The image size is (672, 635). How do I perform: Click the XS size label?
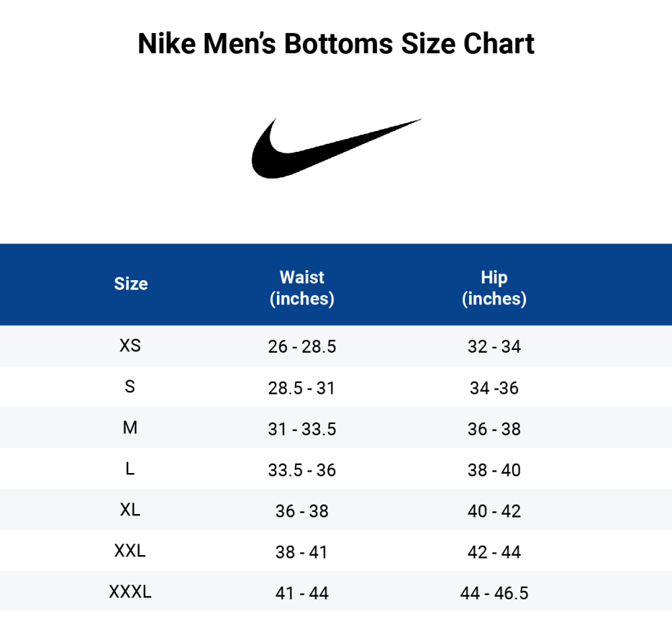[130, 346]
